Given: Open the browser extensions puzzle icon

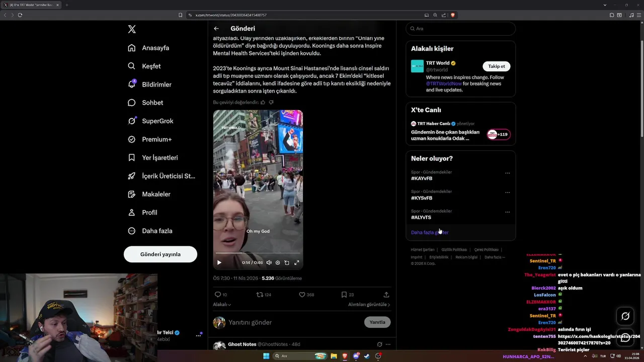Looking at the screenshot, I should 612,15.
